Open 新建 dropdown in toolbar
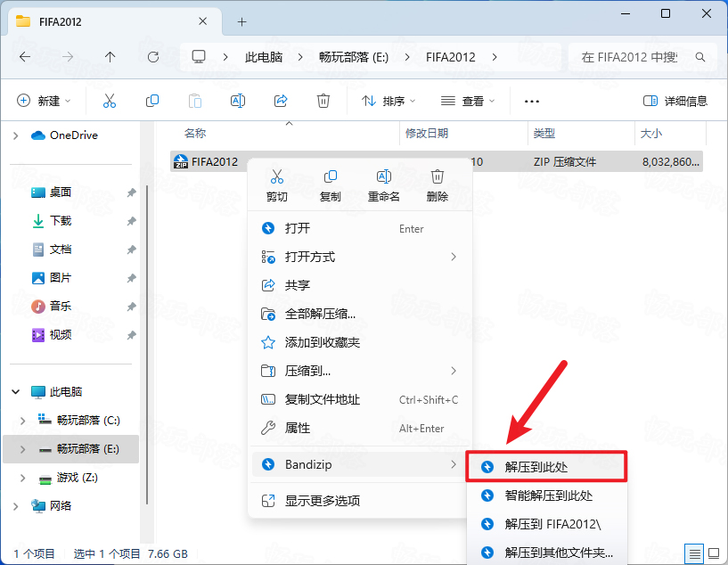 [x=44, y=101]
